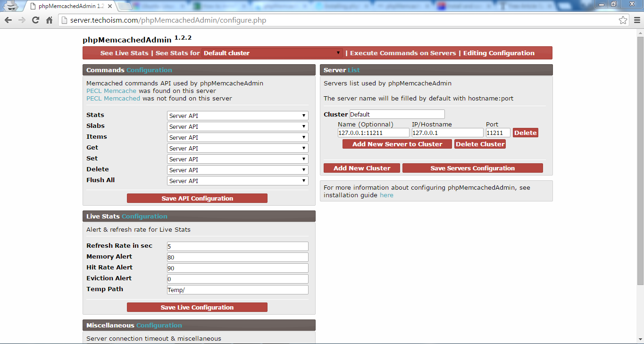Image resolution: width=644 pixels, height=344 pixels.
Task: Follow the PECL Memcached link
Action: 113,98
